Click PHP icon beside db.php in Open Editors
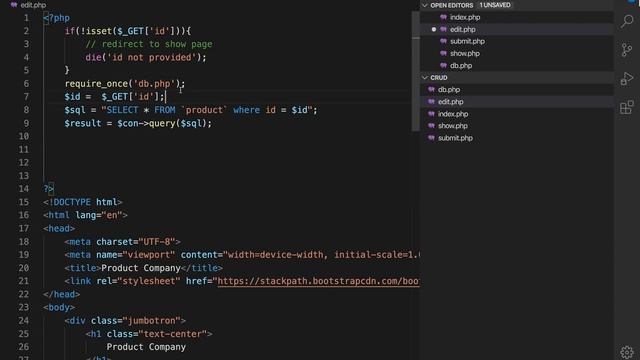This screenshot has height=360, width=640. click(x=444, y=65)
